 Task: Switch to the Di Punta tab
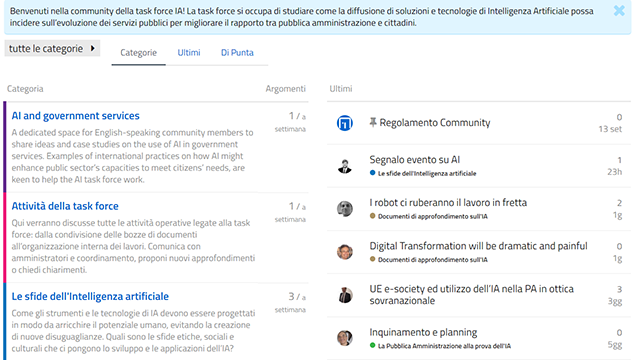click(x=237, y=53)
